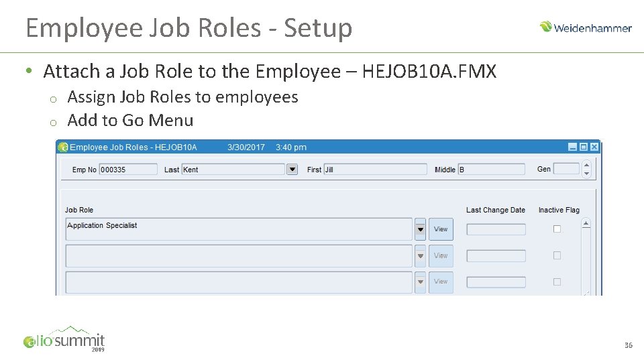644x362 pixels.
Task: Open the second job role dropdown
Action: click(421, 255)
